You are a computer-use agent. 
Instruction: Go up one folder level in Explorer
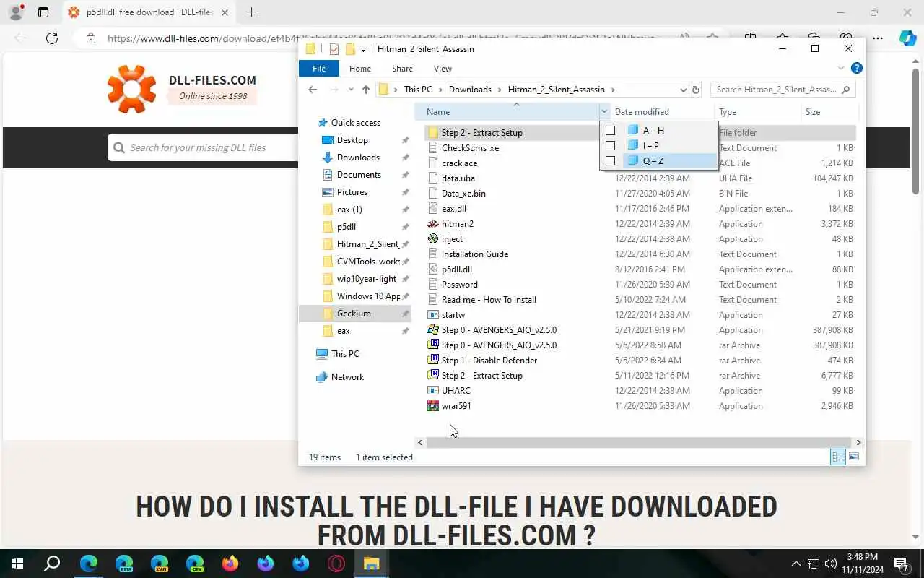pos(366,90)
